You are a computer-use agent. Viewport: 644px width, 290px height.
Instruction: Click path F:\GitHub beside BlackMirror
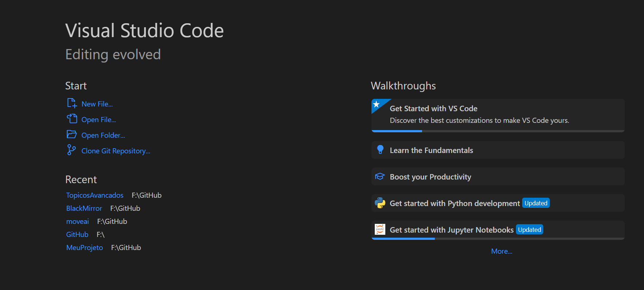[x=125, y=208]
